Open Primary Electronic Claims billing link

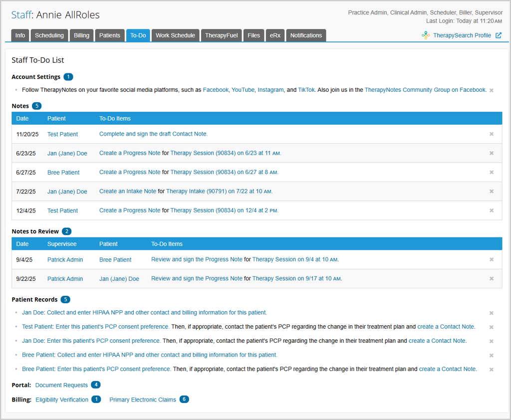coord(143,400)
